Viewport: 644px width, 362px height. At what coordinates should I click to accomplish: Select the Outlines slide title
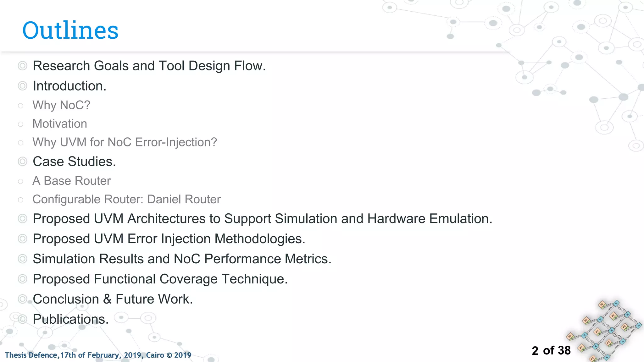(x=70, y=30)
